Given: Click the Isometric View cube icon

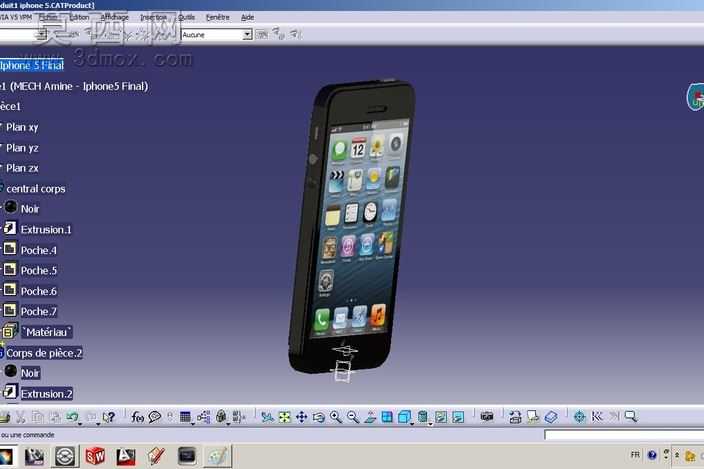Looking at the screenshot, I should pos(404,417).
